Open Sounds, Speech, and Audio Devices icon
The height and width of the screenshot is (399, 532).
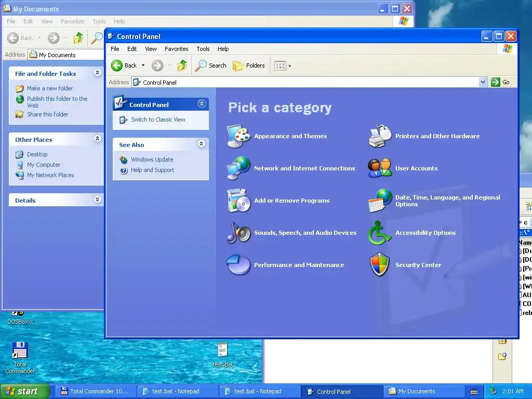tap(239, 232)
